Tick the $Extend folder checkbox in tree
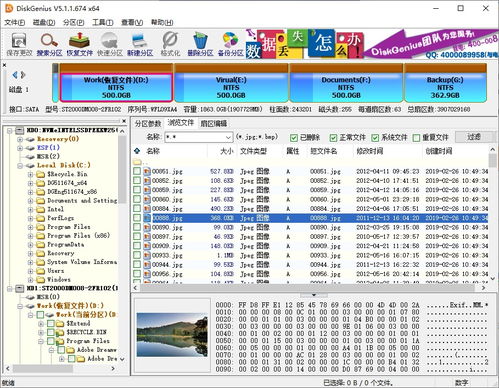Image resolution: width=499 pixels, height=388 pixels. [x=51, y=323]
